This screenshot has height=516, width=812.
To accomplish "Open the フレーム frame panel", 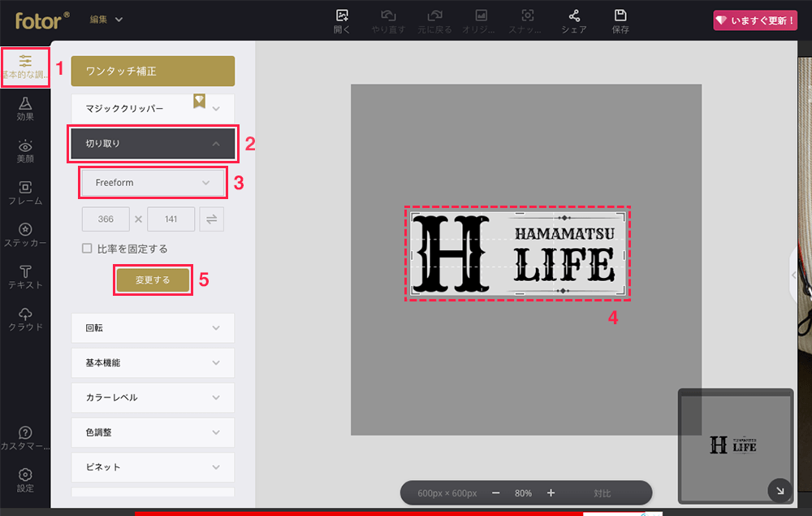I will (25, 193).
